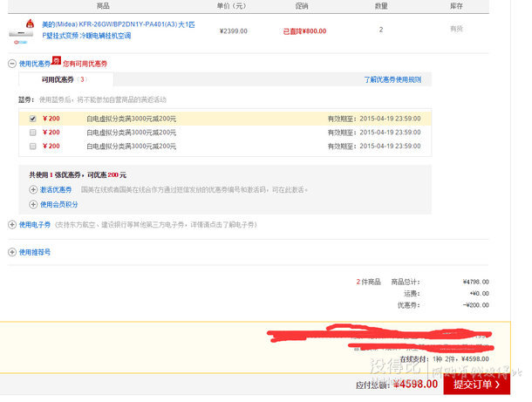The height and width of the screenshot is (402, 532).
Task: Switch to the 可用优惠券 tab
Action: click(x=63, y=79)
